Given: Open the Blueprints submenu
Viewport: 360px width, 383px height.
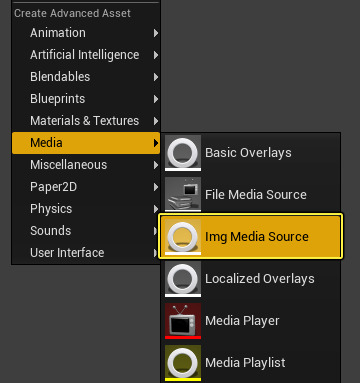Looking at the screenshot, I should tap(86, 99).
